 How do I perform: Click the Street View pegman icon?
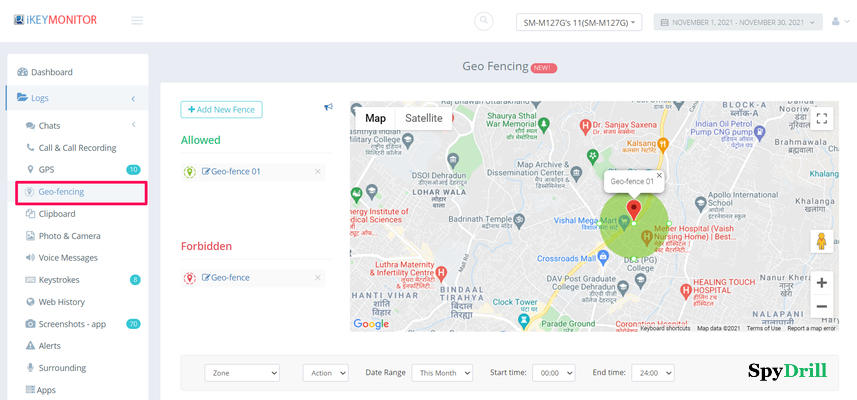[821, 243]
